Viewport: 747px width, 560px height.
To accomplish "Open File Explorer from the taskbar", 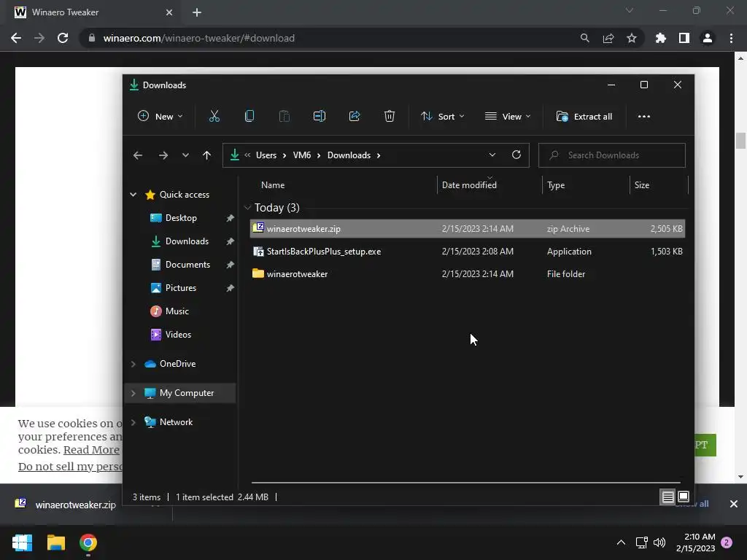I will (55, 542).
